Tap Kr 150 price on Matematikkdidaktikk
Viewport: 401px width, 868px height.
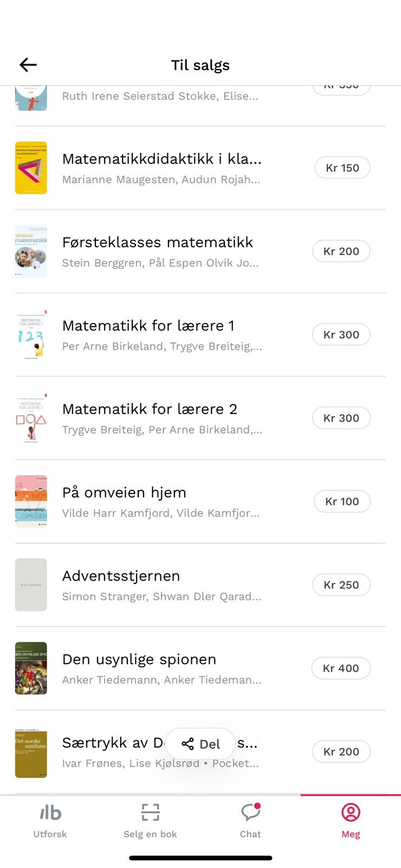342,168
